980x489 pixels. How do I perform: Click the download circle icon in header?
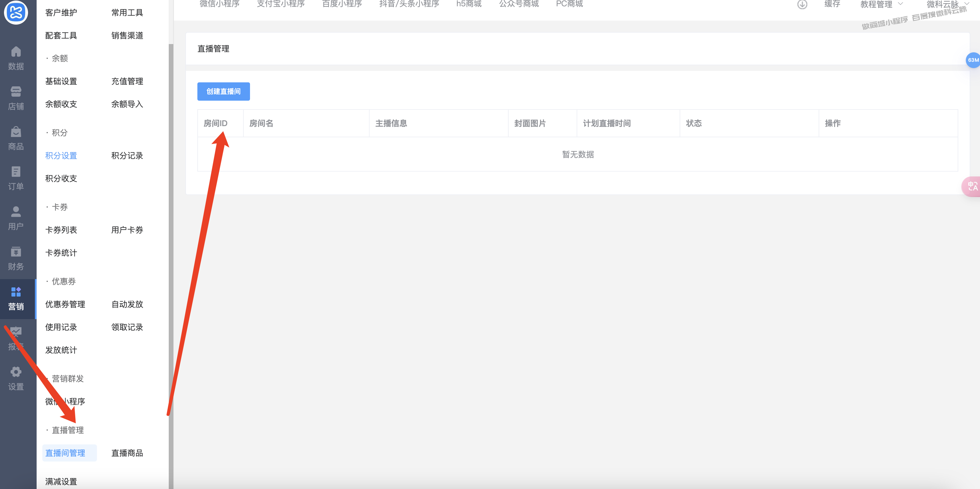click(x=802, y=5)
